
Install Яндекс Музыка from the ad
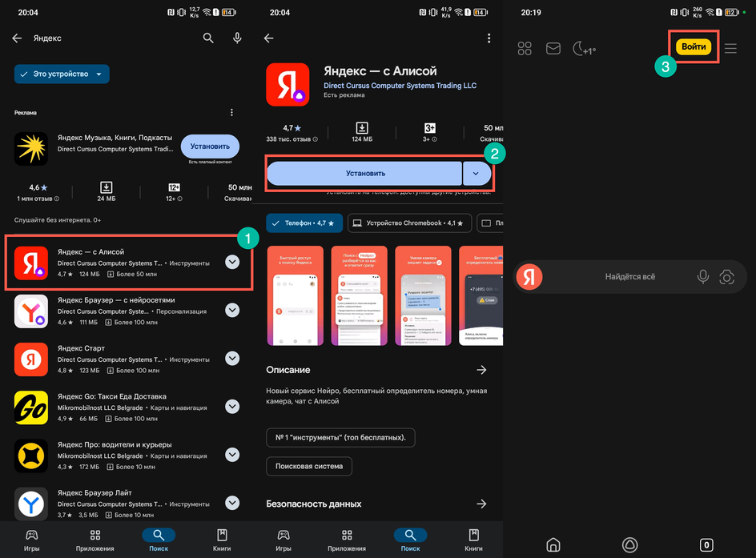click(210, 147)
